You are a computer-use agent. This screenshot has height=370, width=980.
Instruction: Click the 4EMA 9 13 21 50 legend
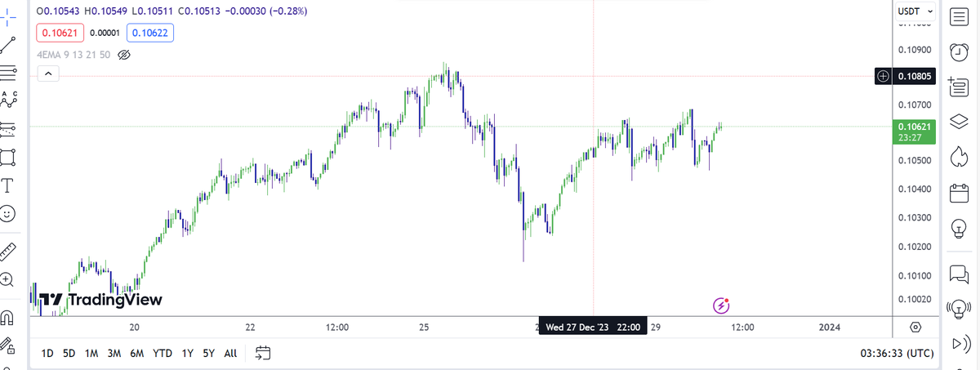coord(73,56)
